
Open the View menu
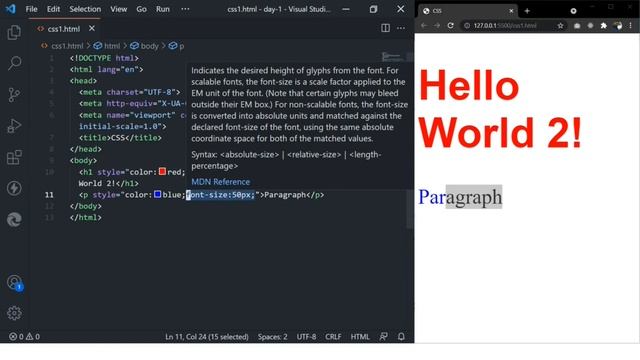pyautogui.click(x=118, y=9)
